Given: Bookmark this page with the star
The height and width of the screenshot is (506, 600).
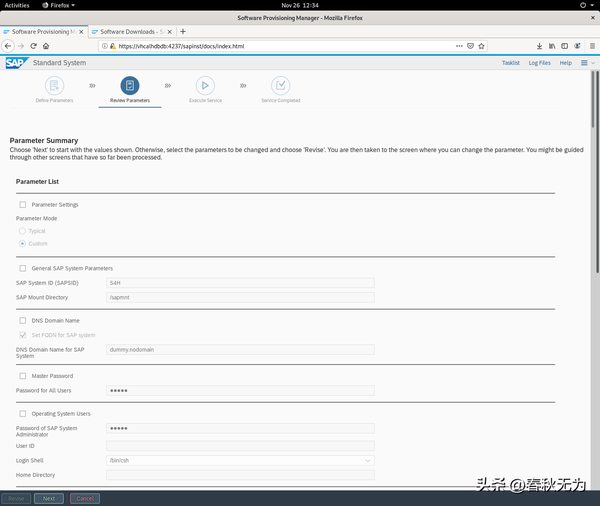Looking at the screenshot, I should [x=481, y=46].
